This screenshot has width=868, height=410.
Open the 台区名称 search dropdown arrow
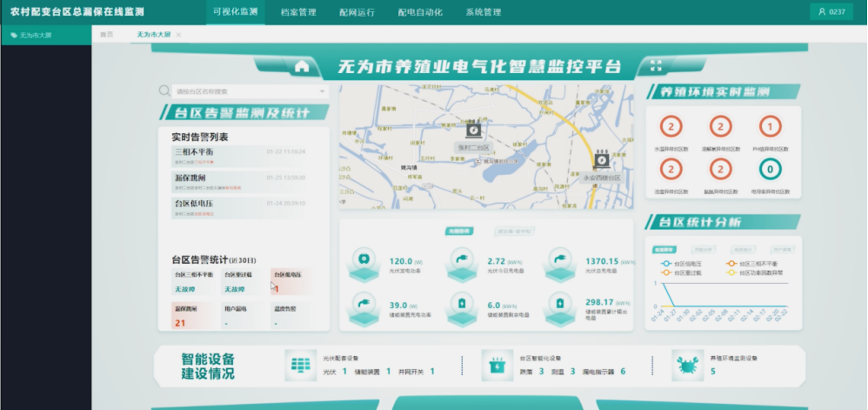click(x=322, y=91)
